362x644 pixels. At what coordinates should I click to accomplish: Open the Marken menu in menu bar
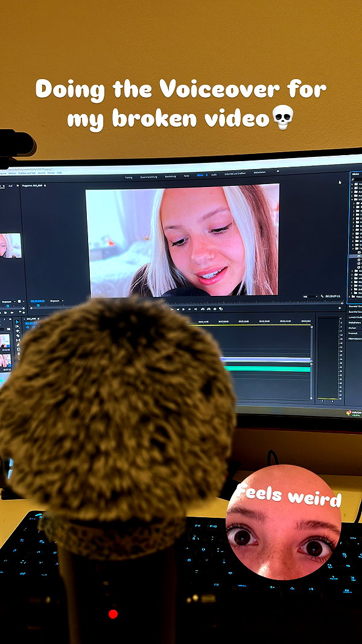[x=13, y=173]
